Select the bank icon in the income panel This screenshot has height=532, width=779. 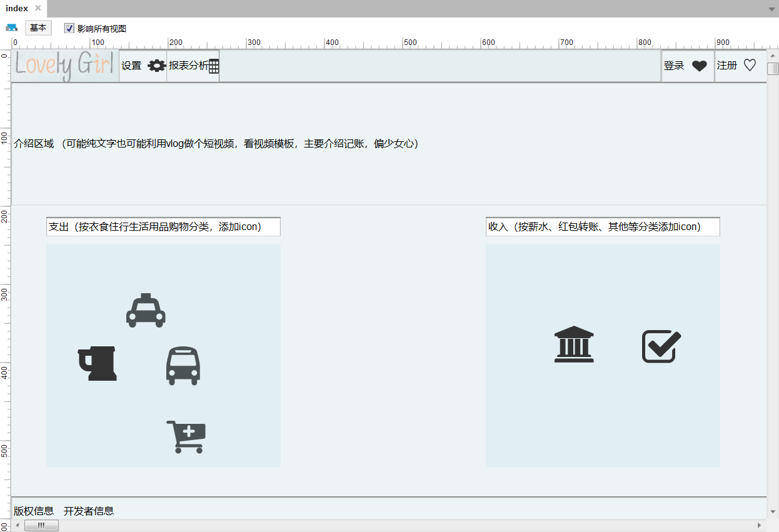click(x=574, y=344)
